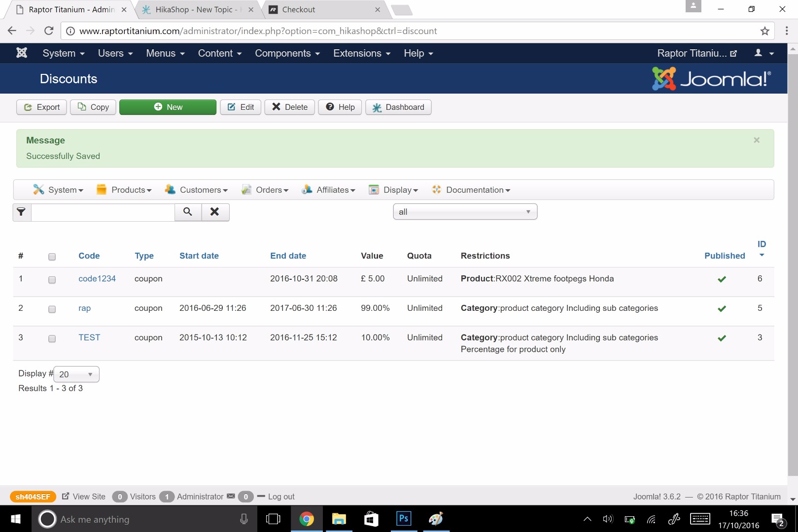Select all rows with the header checkbox
Screen dimensions: 798x532
click(x=52, y=257)
